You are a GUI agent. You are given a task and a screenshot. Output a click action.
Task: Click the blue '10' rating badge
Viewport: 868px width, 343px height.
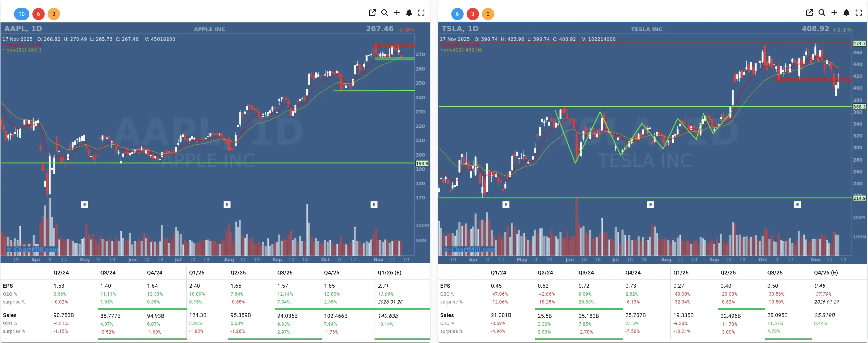pyautogui.click(x=22, y=14)
